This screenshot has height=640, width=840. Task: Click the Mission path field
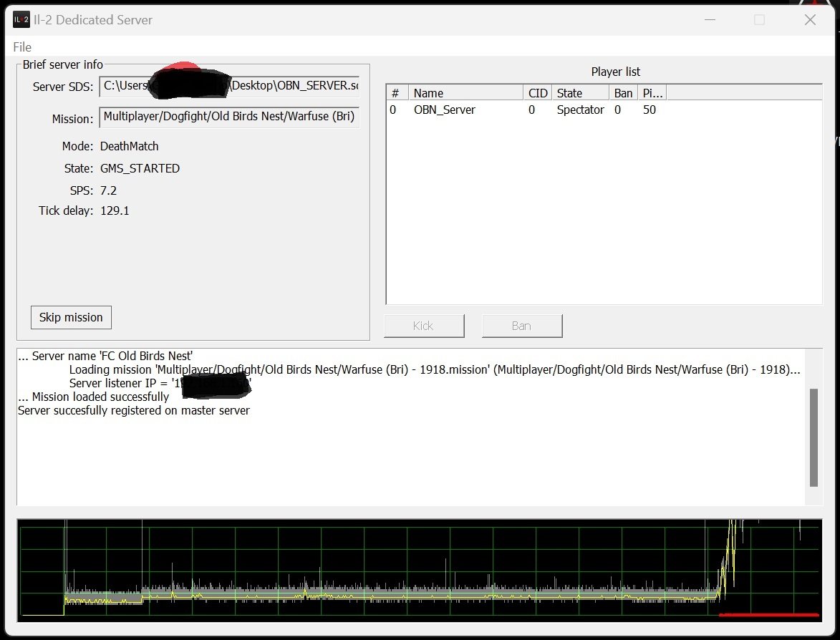click(229, 117)
